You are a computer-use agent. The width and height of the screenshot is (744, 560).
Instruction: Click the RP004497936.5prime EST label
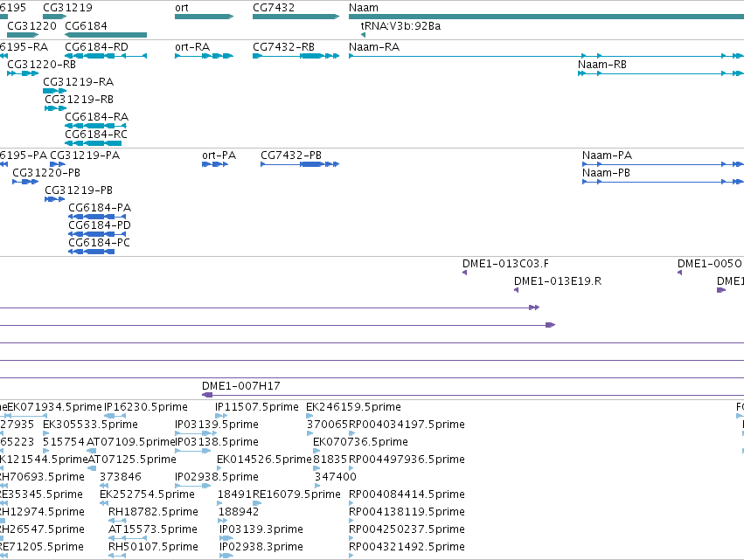(x=407, y=460)
